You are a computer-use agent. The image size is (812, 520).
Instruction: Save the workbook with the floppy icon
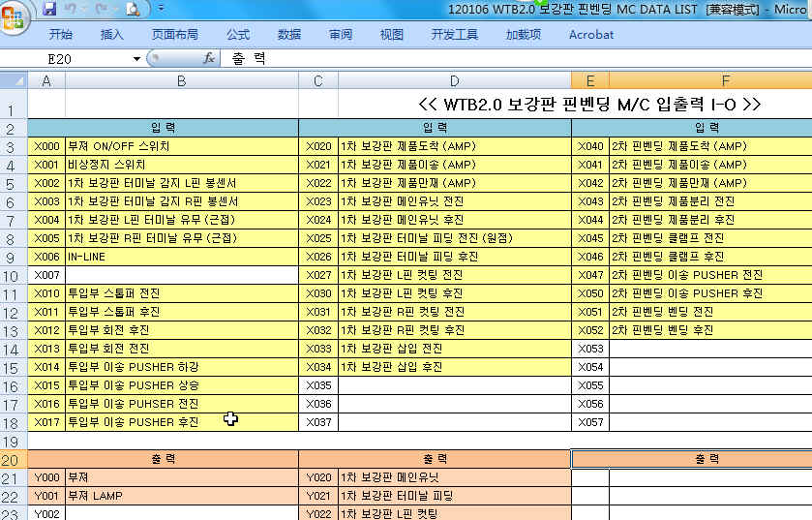(49, 9)
